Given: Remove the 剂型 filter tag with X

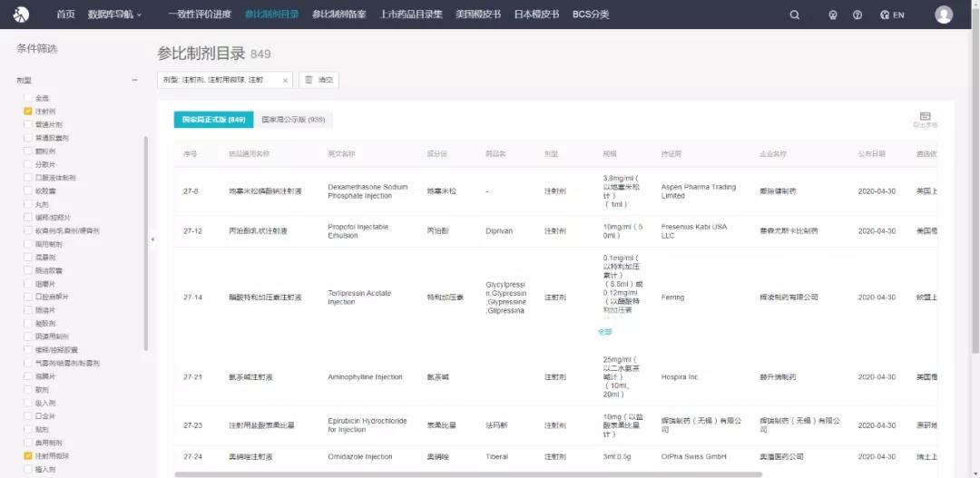Looking at the screenshot, I should point(285,81).
